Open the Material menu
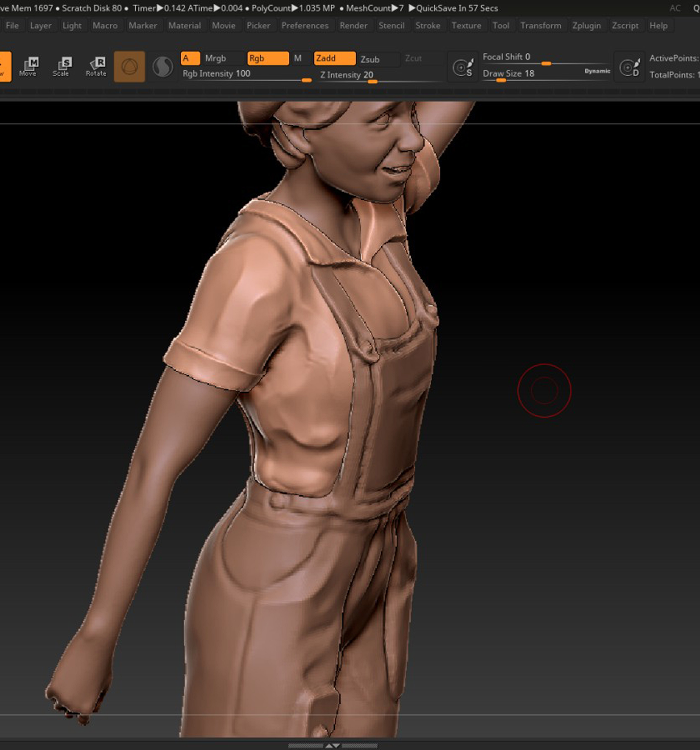The image size is (700, 750). (184, 25)
